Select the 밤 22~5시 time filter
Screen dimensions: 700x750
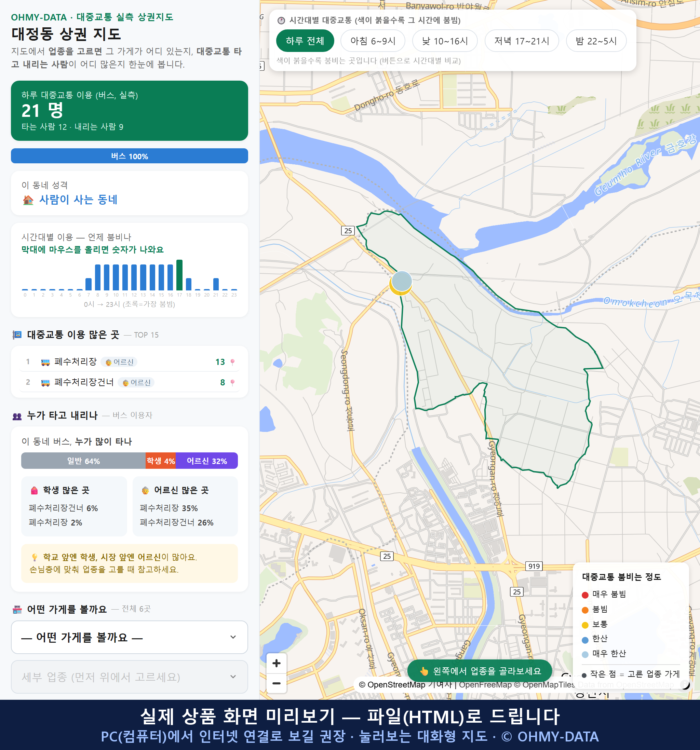coord(596,41)
